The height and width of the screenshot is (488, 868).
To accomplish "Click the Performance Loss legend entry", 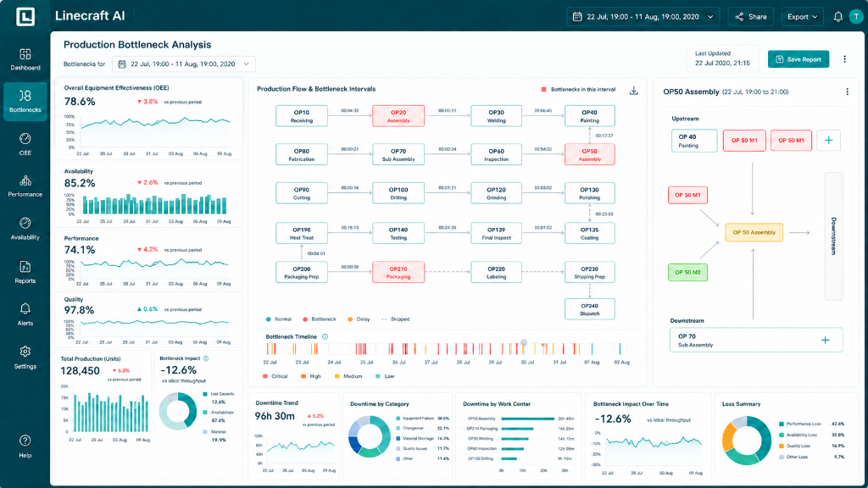I will (812, 424).
